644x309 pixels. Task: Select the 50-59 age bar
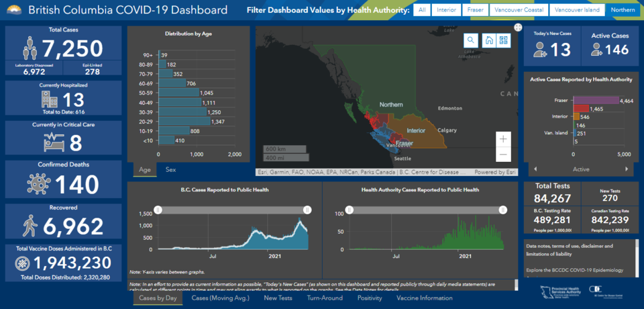tap(178, 93)
